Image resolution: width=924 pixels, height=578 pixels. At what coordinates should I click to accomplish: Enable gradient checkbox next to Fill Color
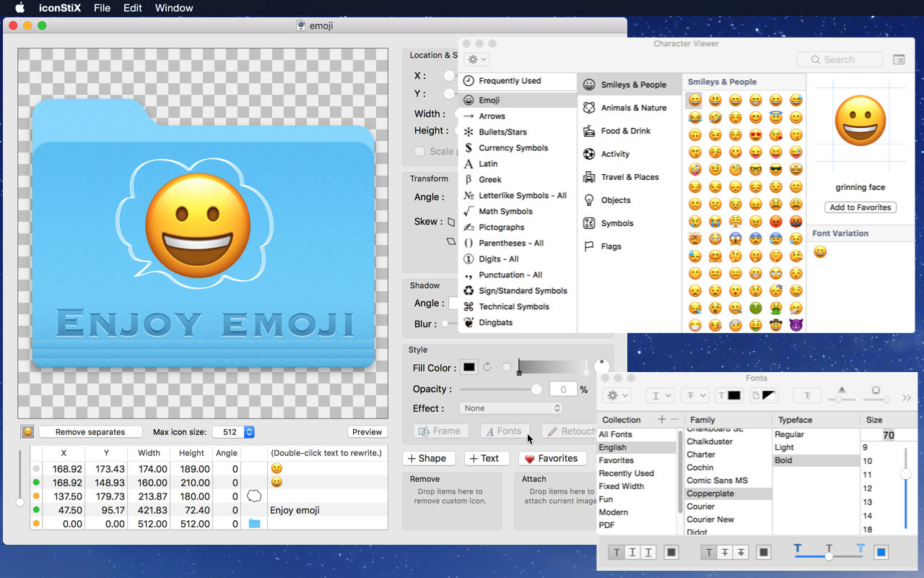(507, 367)
